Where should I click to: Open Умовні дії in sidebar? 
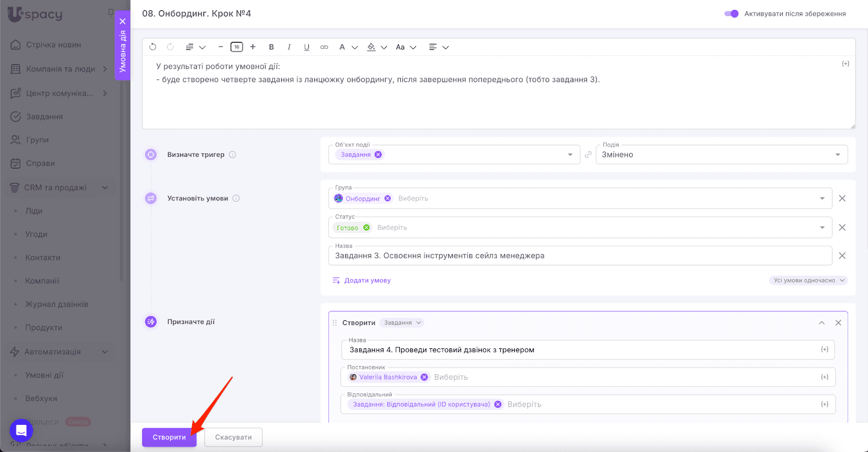click(44, 375)
